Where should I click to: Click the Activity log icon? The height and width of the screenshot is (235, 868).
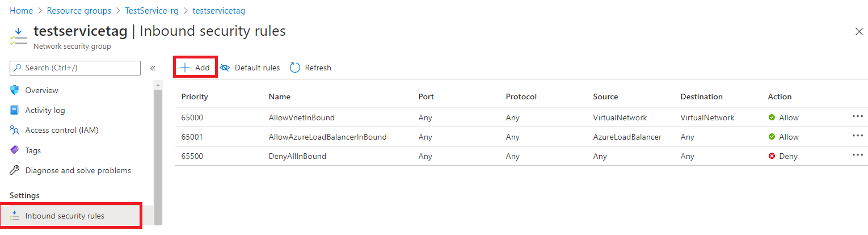(15, 110)
